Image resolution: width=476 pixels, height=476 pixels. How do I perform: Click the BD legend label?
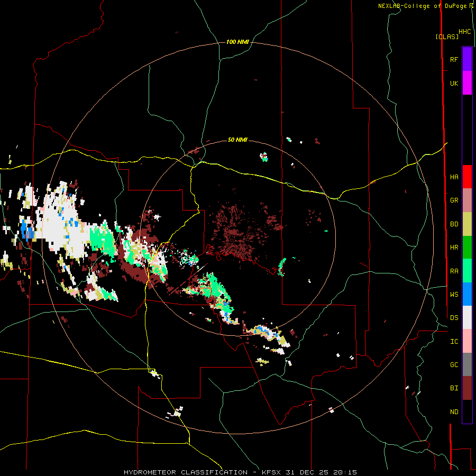(x=454, y=224)
